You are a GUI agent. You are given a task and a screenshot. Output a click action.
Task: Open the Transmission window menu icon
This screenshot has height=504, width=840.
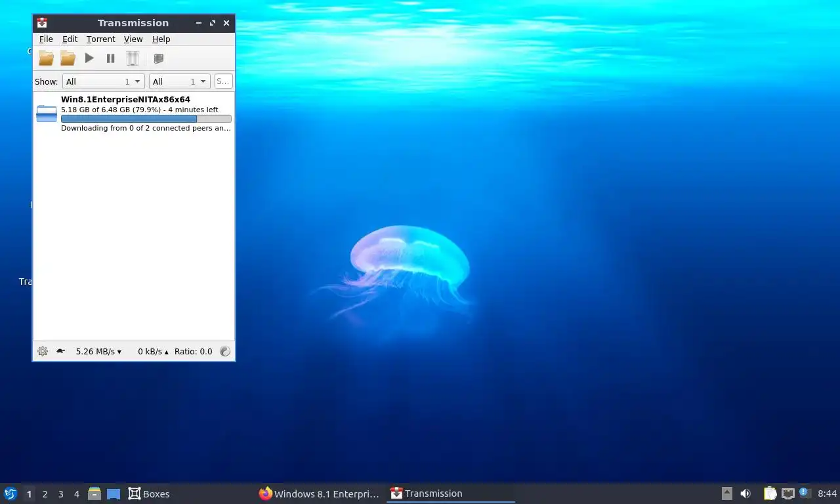[x=42, y=23]
